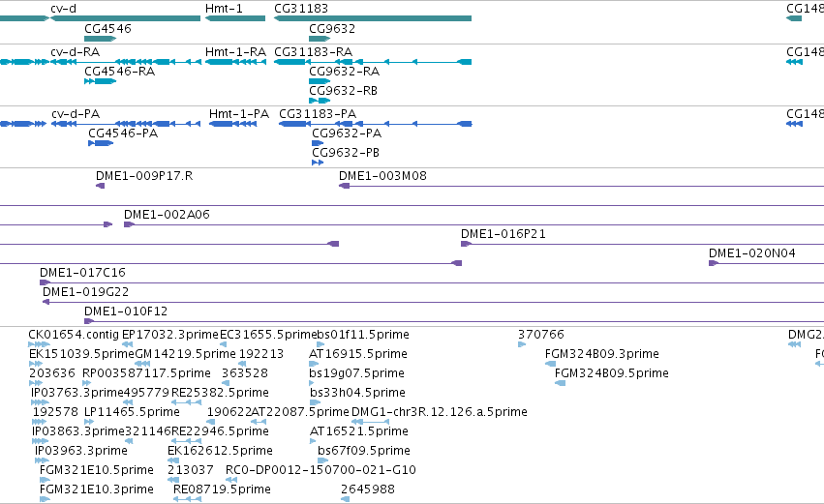The height and width of the screenshot is (504, 824).
Task: Click EST EK151039.5prime
Action: (x=36, y=364)
